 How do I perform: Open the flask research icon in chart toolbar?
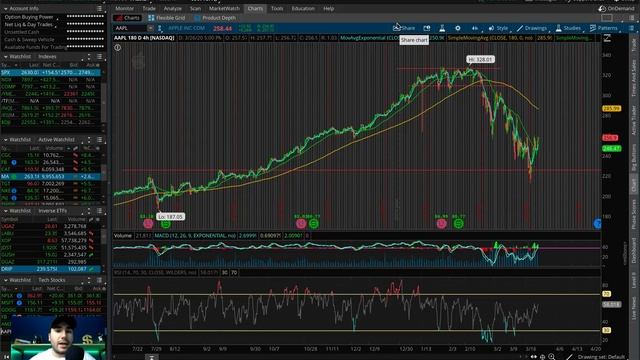(442, 28)
